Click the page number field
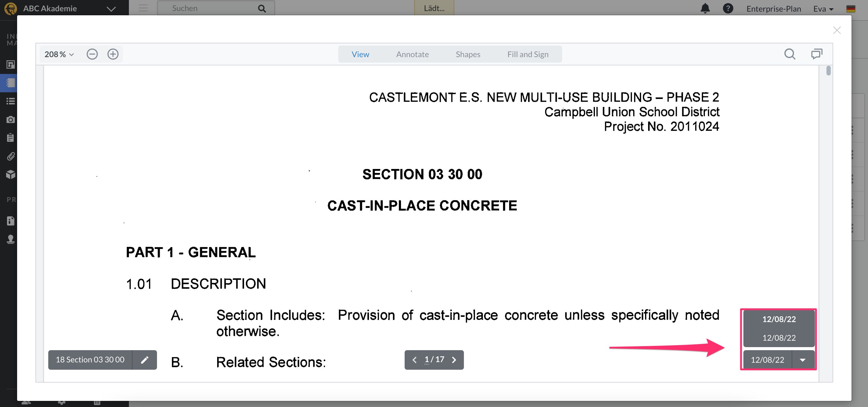This screenshot has width=868, height=407. (427, 359)
